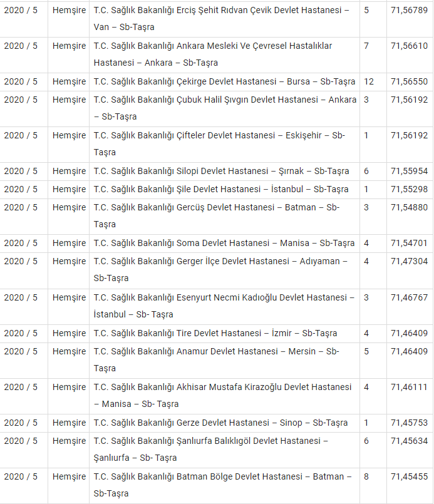Image resolution: width=434 pixels, height=504 pixels.
Task: Click the Gerger İlçe Devlet Hastanesi cell
Action: pyautogui.click(x=224, y=270)
